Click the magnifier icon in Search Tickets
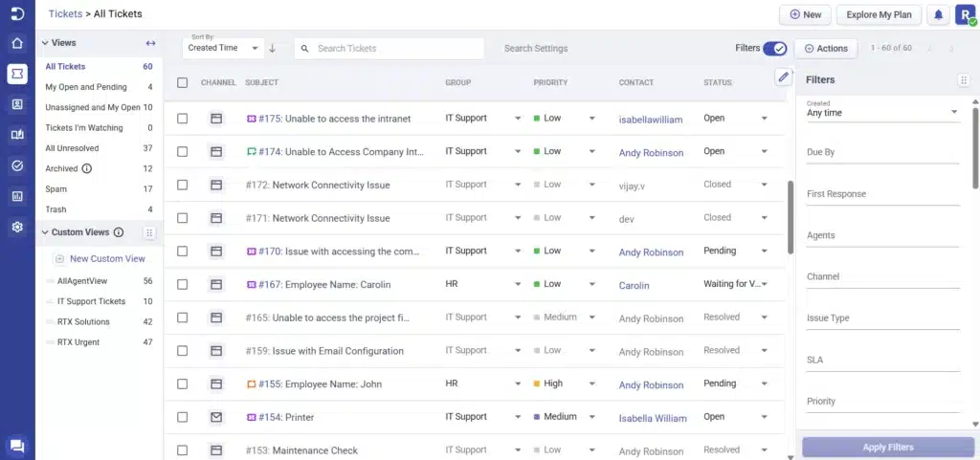 (305, 48)
